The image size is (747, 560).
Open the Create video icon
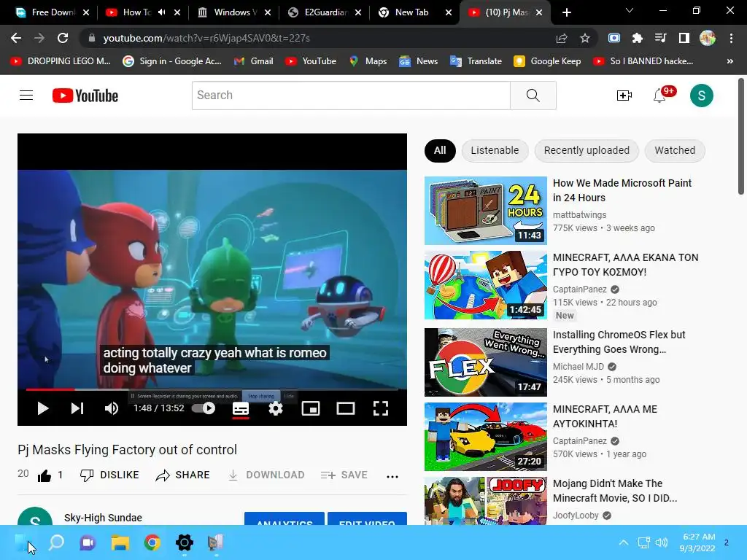click(624, 96)
